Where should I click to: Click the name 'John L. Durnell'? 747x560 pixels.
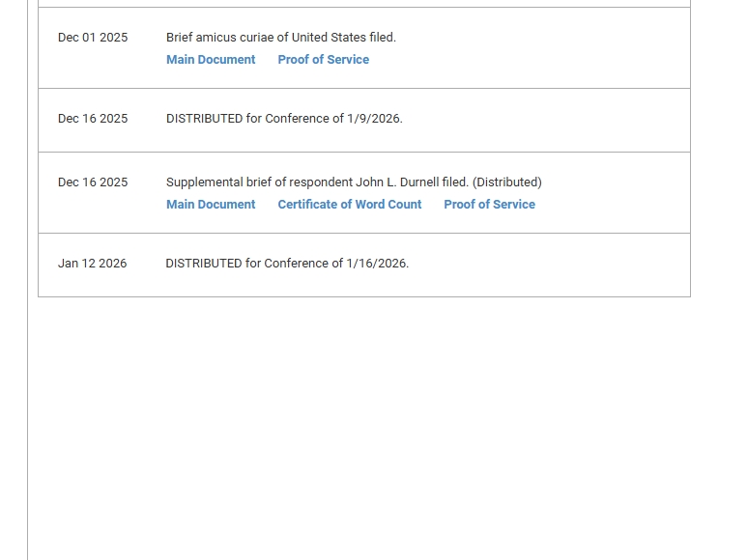[397, 182]
